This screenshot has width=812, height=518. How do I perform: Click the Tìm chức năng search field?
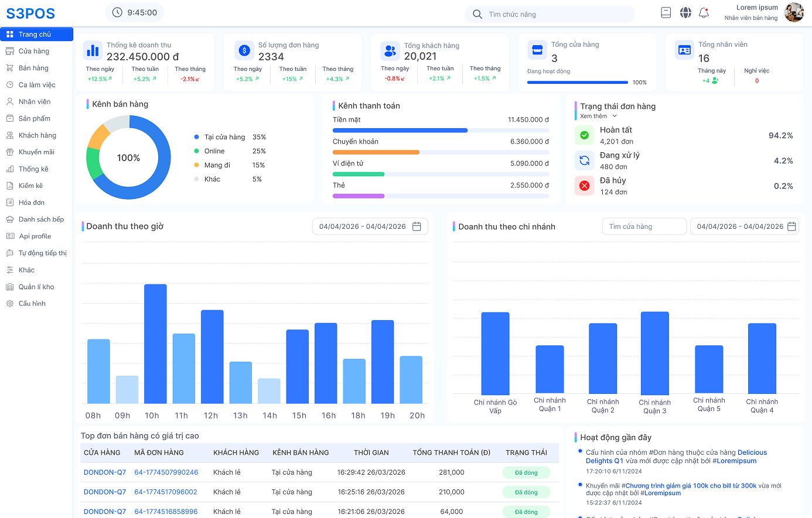pos(550,14)
